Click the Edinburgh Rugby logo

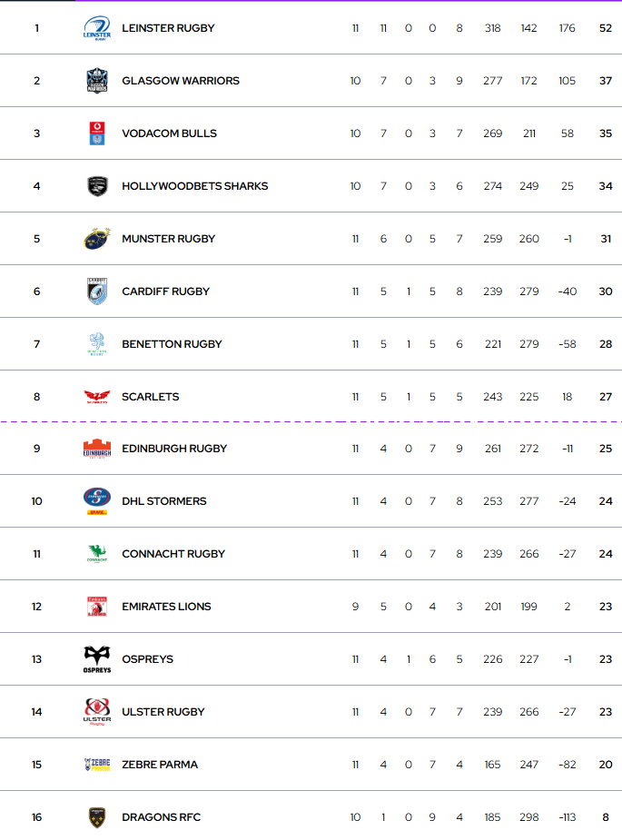(x=97, y=449)
